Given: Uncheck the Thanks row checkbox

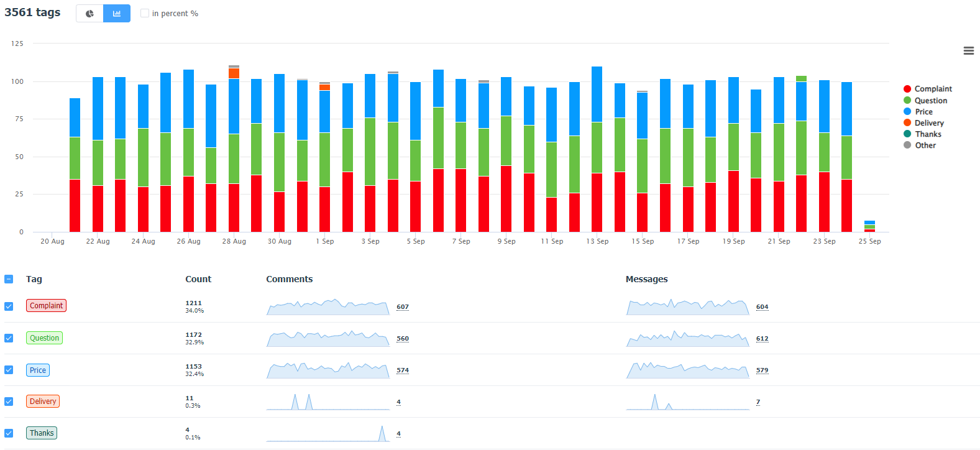Looking at the screenshot, I should [x=9, y=433].
